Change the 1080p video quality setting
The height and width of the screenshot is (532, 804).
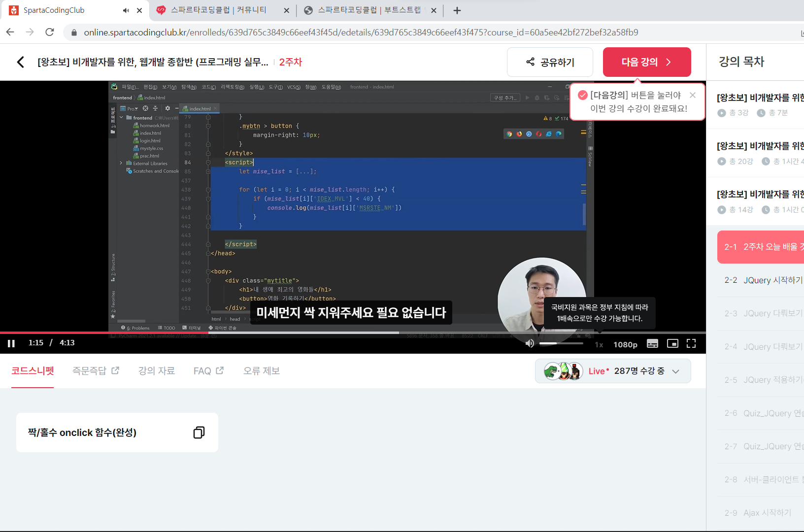625,344
